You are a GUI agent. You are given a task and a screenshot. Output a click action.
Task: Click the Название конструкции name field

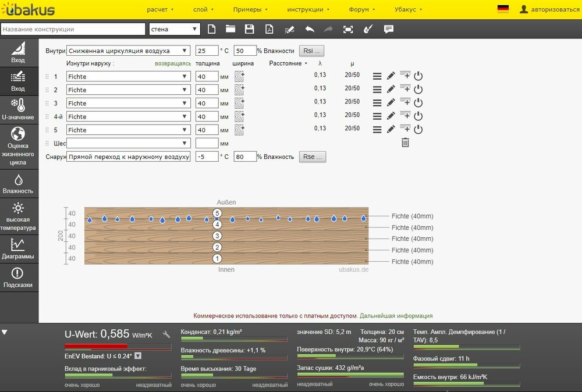(73, 29)
